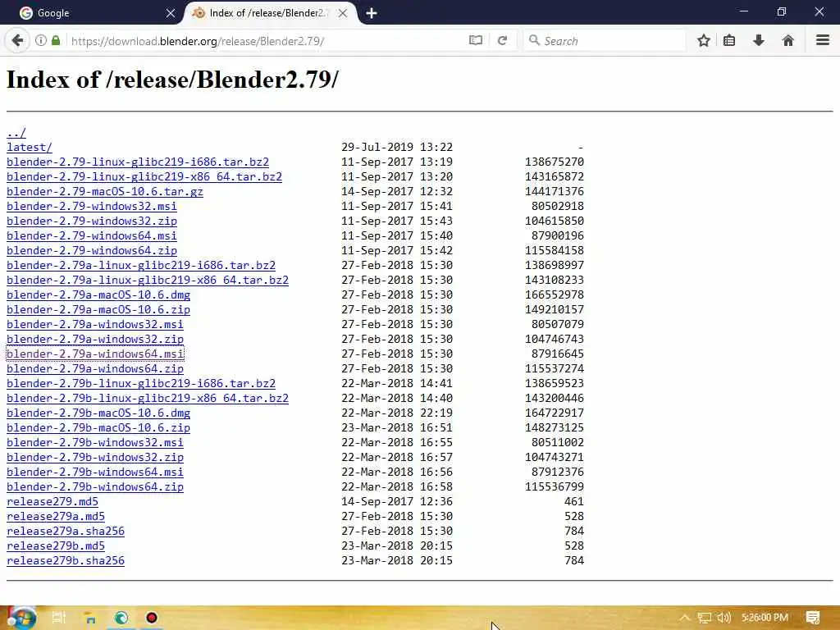Open the red record app in taskbar
This screenshot has height=630, width=840.
[152, 618]
